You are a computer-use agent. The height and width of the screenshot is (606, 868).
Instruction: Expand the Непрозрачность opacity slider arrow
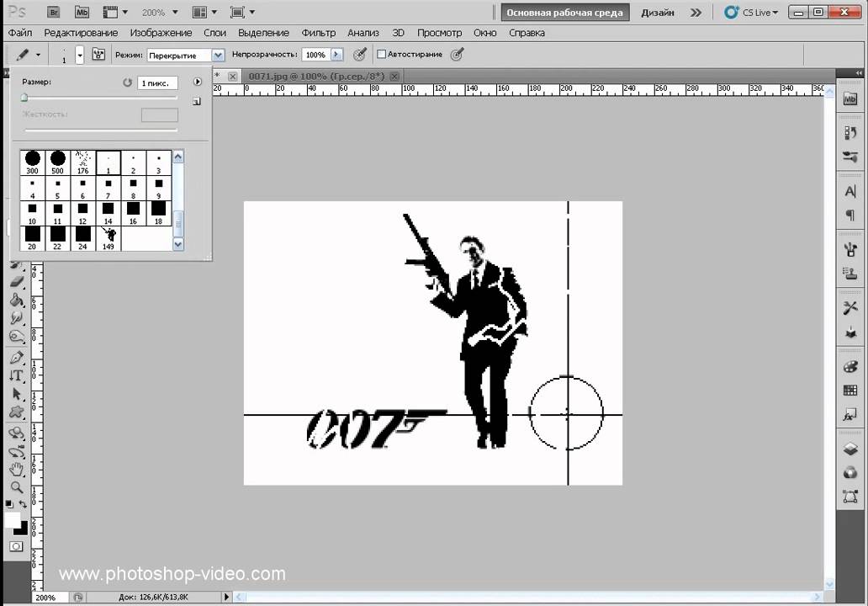(x=337, y=55)
